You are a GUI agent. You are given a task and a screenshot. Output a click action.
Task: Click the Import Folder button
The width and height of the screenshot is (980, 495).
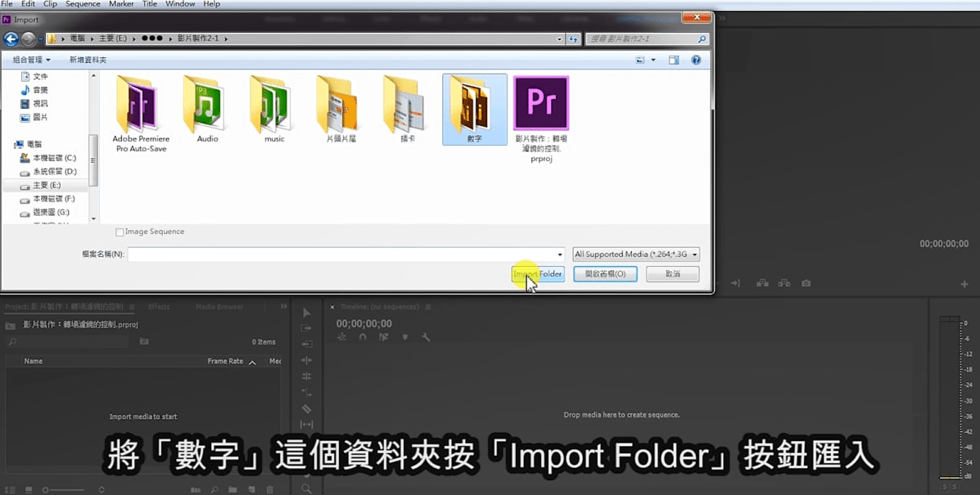[x=538, y=273]
